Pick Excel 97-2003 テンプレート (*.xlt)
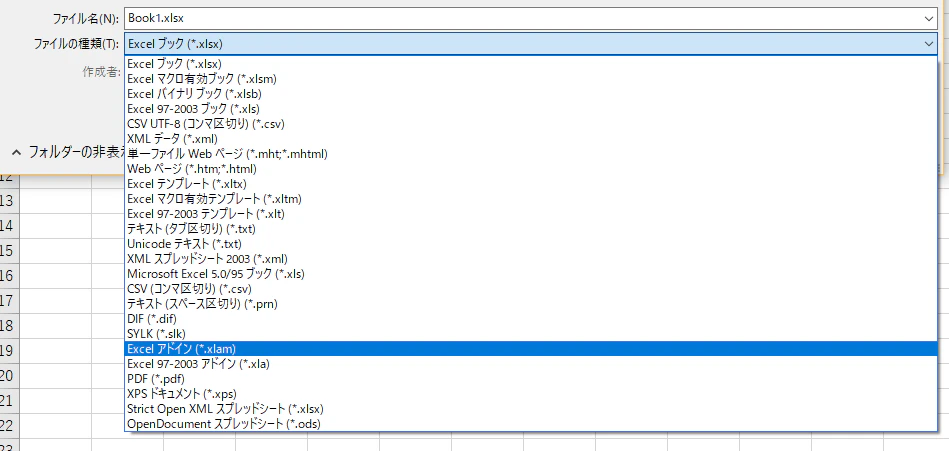 (x=531, y=214)
